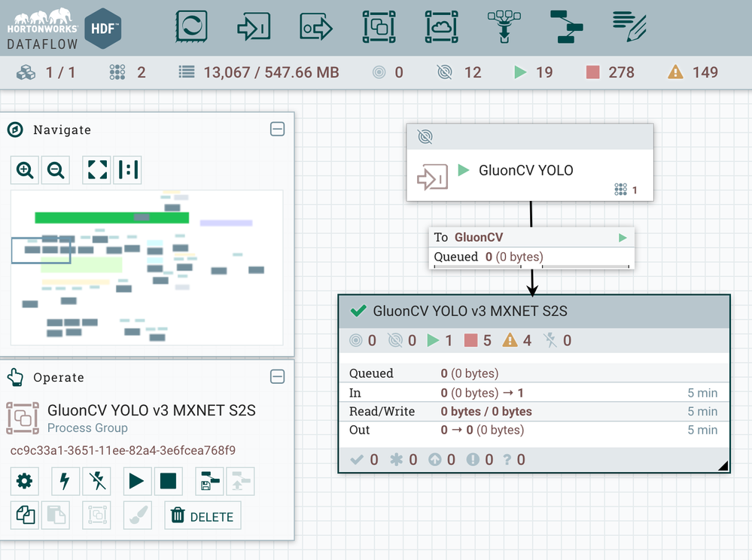Image resolution: width=752 pixels, height=560 pixels.
Task: Click the Input Port toolbar icon
Action: coord(254,27)
